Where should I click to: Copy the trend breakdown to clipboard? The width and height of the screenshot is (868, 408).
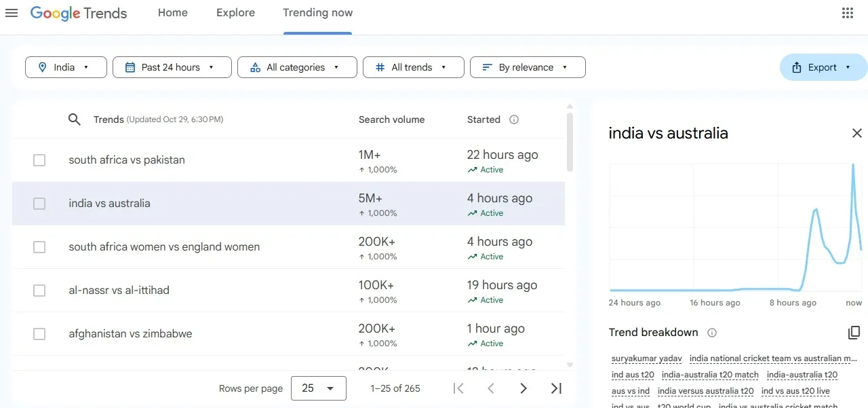[854, 333]
